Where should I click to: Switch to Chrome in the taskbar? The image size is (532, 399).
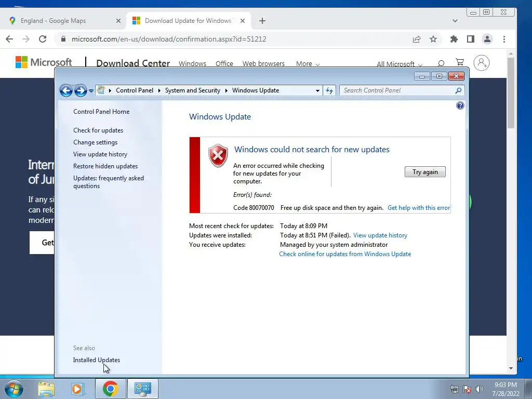(110, 389)
